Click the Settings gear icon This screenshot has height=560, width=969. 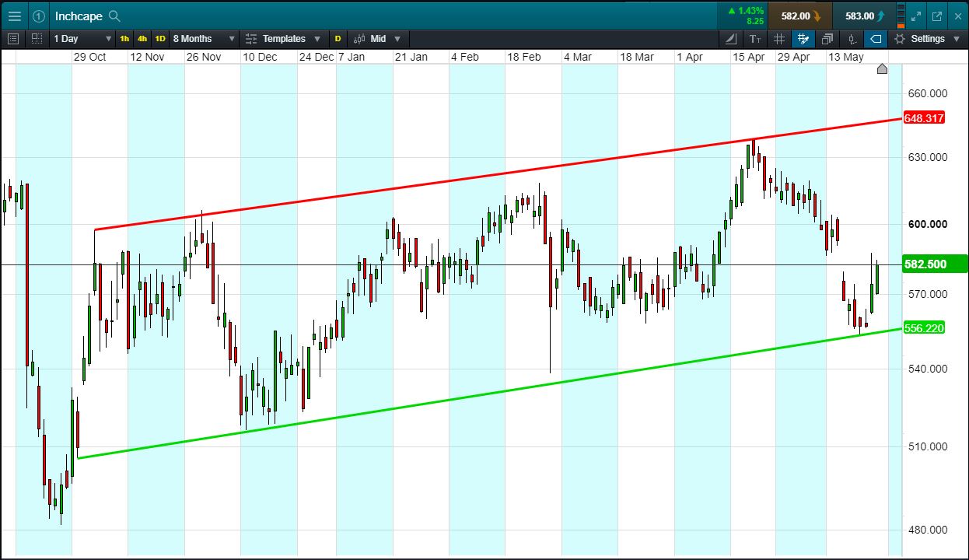point(900,38)
